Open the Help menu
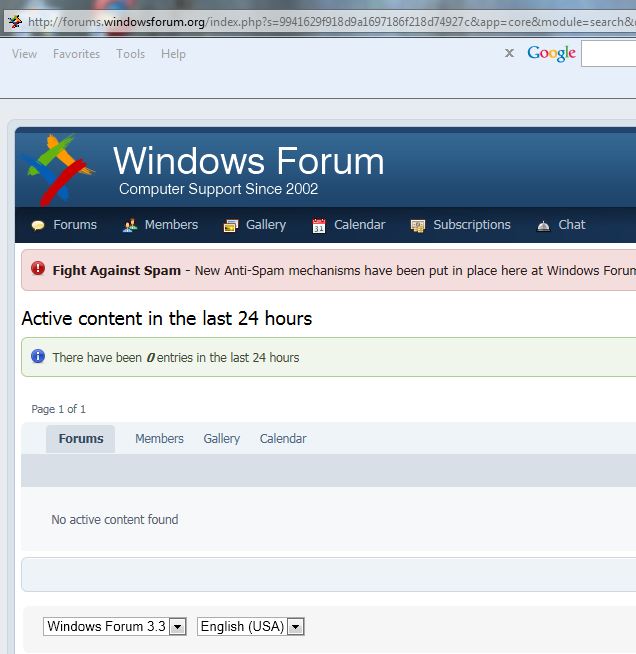Viewport: 636px width, 654px height. point(173,54)
